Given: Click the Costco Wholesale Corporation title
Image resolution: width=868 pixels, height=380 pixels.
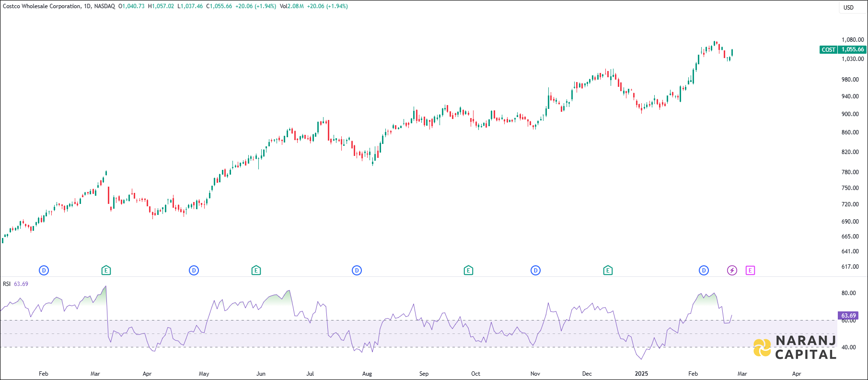Looking at the screenshot, I should [x=42, y=6].
